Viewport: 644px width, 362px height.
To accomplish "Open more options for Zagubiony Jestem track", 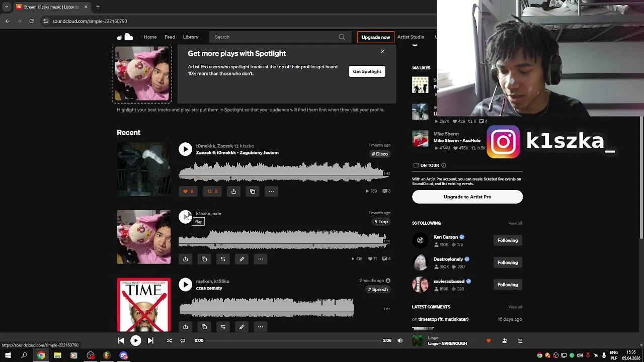I will 271,191.
